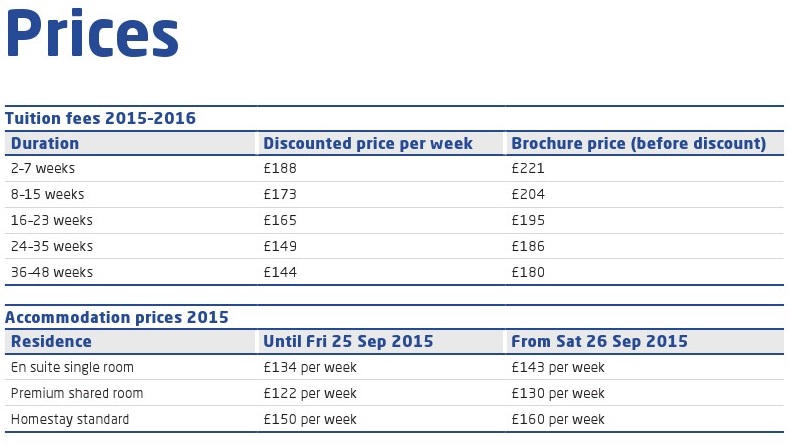This screenshot has width=789, height=445.
Task: Click the Discounted price per week header
Action: [x=368, y=143]
